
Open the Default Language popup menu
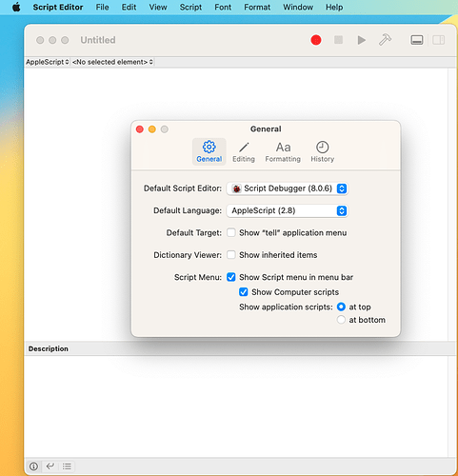(288, 210)
